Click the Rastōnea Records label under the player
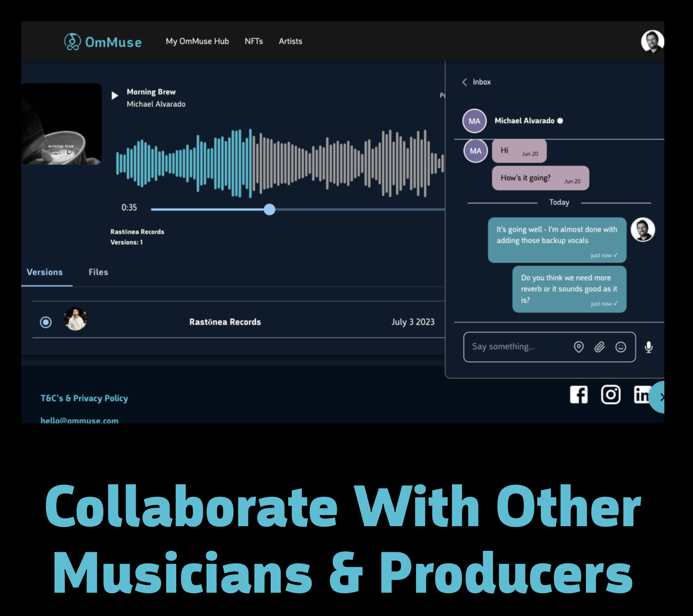Viewport: 693px width, 616px height. (137, 232)
